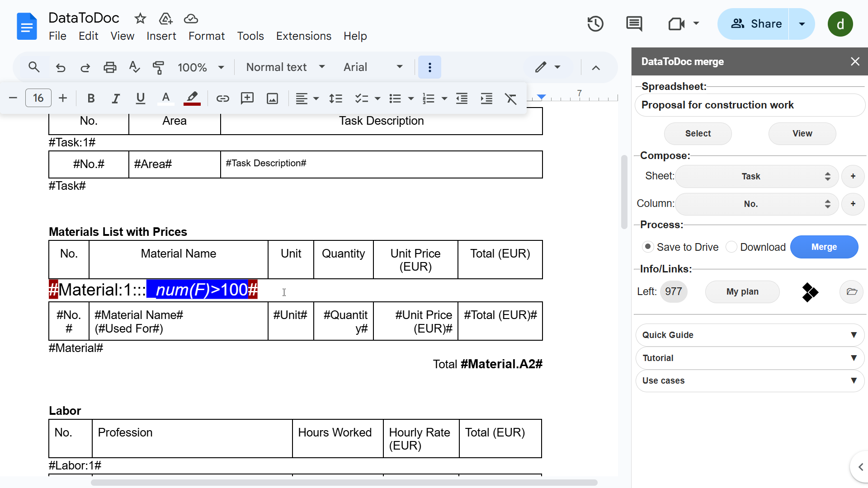868x488 pixels.
Task: Click the blue Merge button
Action: pos(824,247)
